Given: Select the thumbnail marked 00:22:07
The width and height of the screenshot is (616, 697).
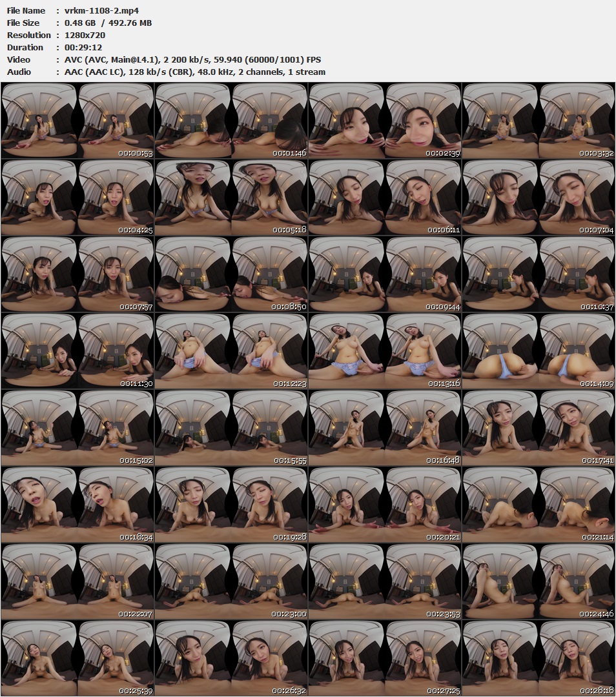Looking at the screenshot, I should (77, 581).
